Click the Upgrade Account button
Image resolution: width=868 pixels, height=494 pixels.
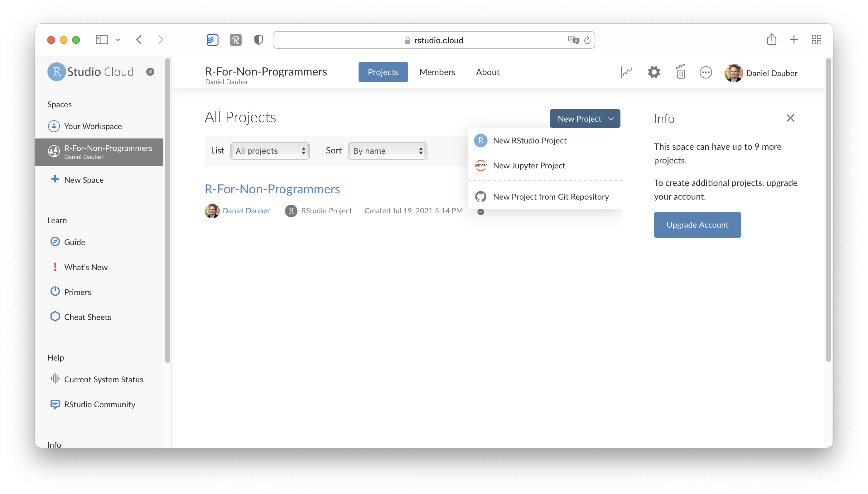click(697, 224)
